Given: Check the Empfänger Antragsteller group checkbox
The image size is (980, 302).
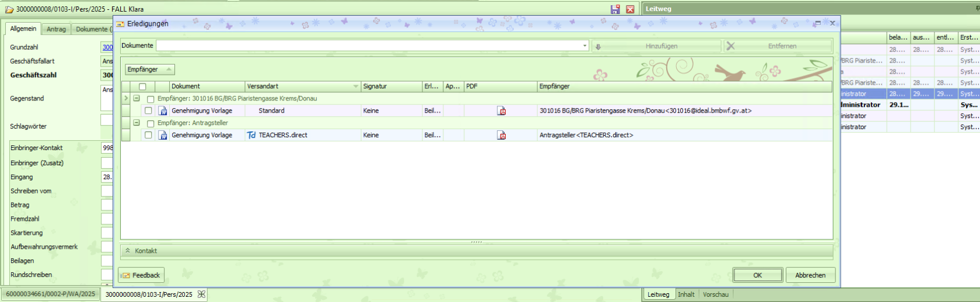Looking at the screenshot, I should click(150, 124).
